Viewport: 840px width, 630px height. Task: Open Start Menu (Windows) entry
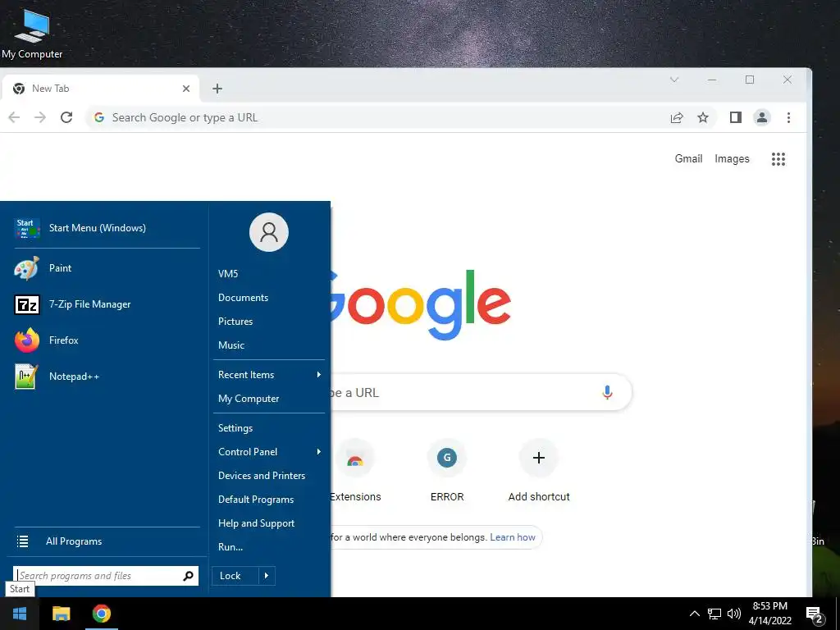click(x=107, y=228)
